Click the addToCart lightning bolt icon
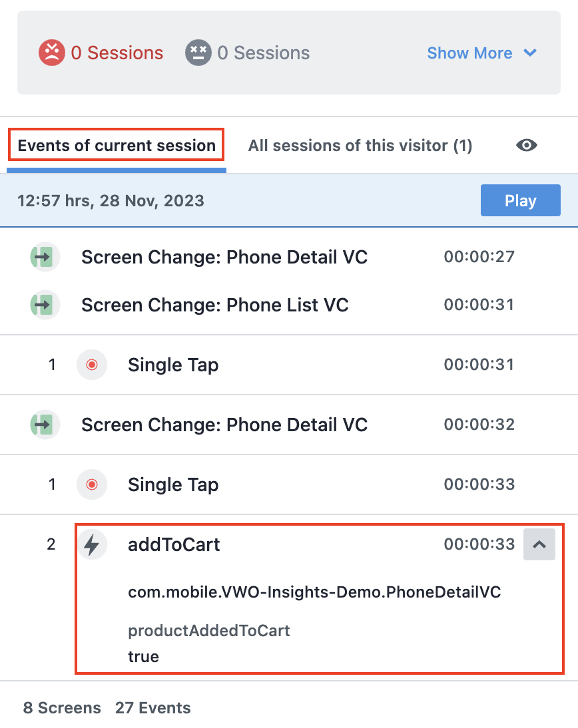Screen dimensions: 578x728 point(92,544)
